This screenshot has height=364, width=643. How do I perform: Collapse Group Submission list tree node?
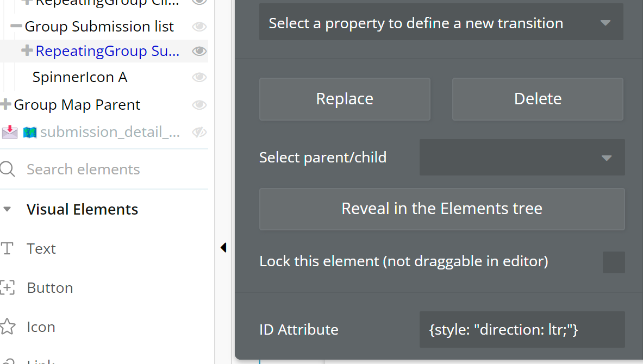point(16,26)
